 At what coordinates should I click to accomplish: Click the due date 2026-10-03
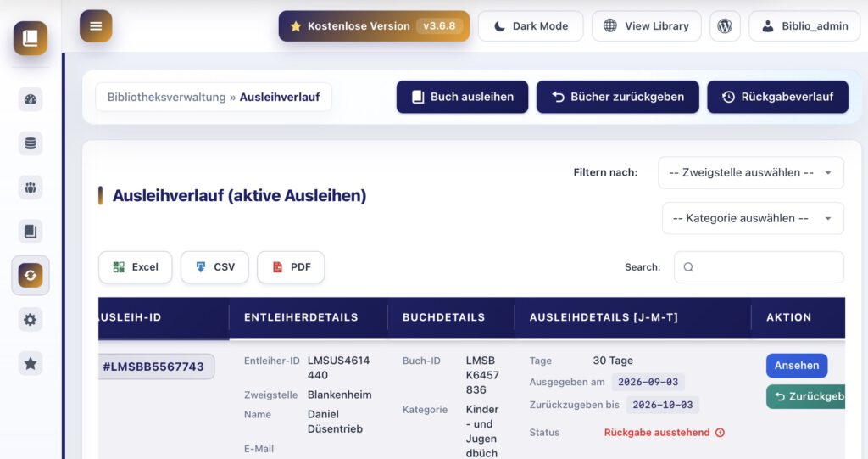tap(663, 405)
